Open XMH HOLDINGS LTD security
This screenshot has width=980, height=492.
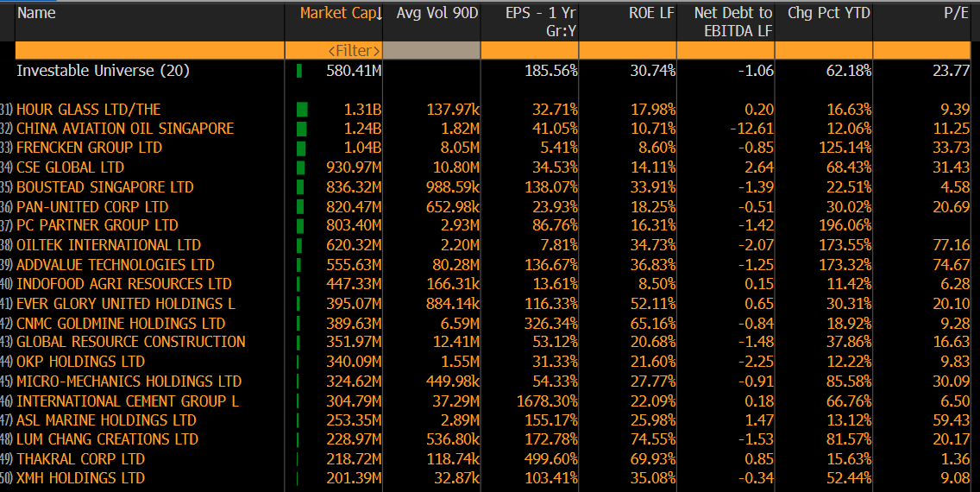(x=80, y=478)
